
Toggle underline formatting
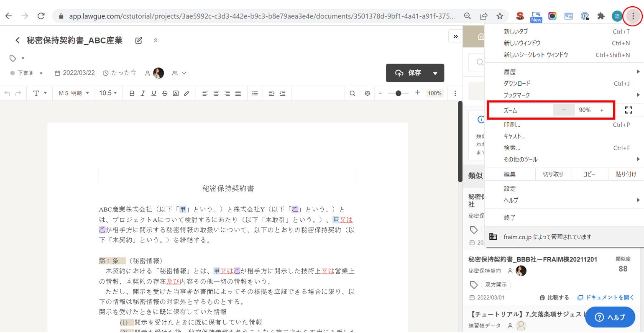pos(154,93)
